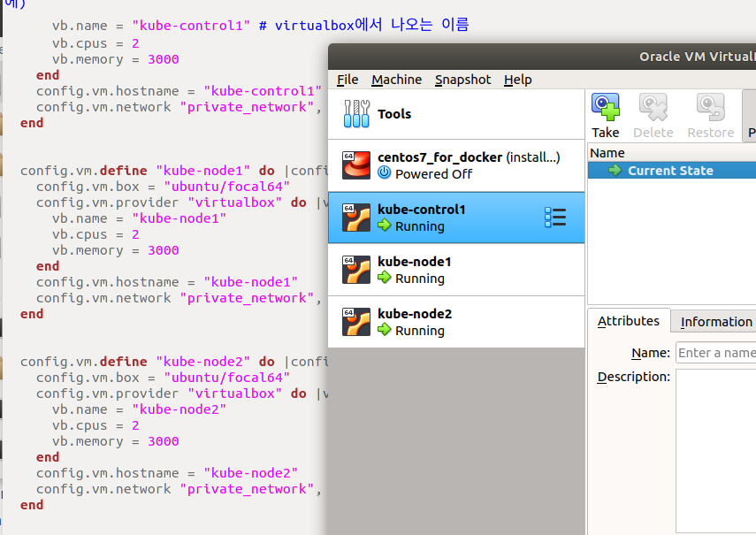Image resolution: width=756 pixels, height=535 pixels.
Task: Open kube-control1 machine tools list menu icon
Action: [555, 218]
